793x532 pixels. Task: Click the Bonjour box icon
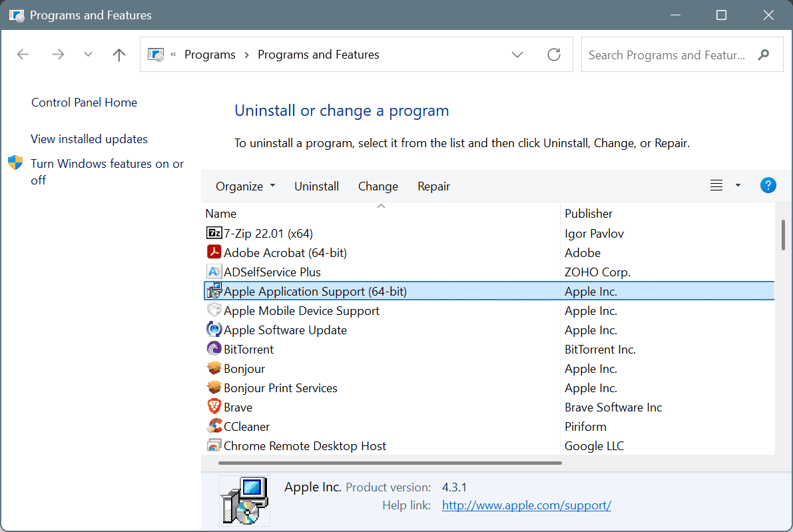(x=214, y=368)
